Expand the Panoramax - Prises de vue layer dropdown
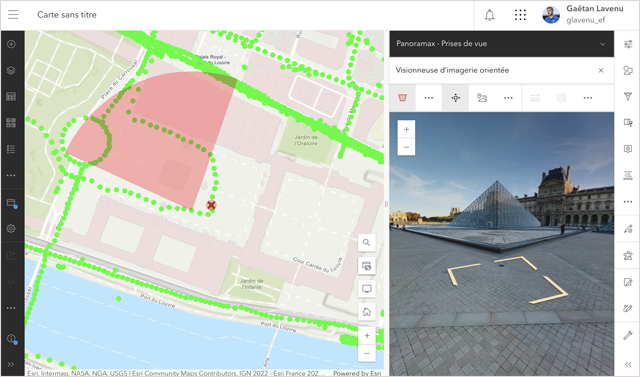This screenshot has width=640, height=377. click(x=602, y=44)
